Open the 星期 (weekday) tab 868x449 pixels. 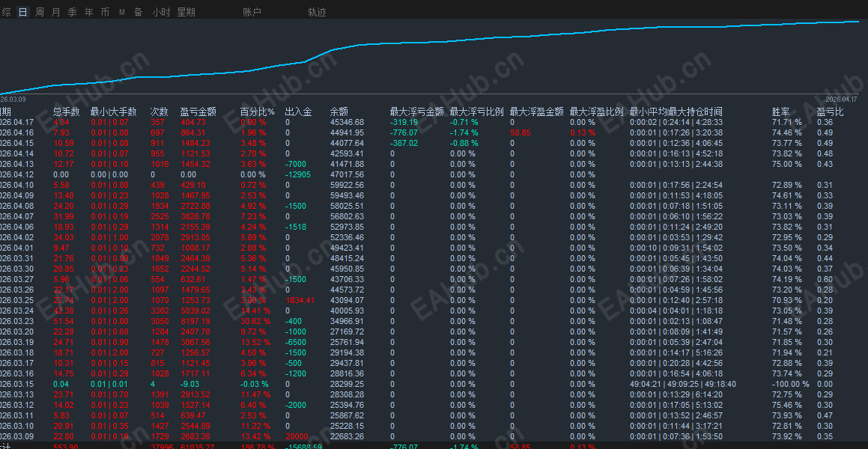(186, 12)
